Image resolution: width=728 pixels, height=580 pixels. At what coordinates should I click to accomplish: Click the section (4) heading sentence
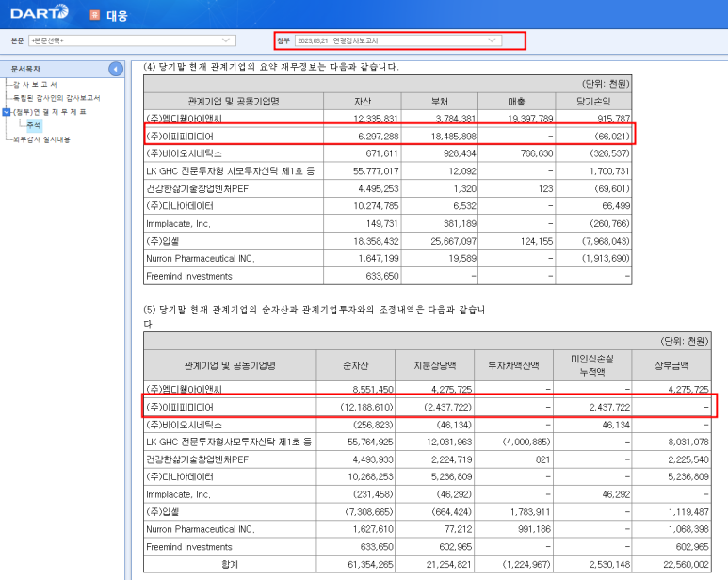click(x=271, y=67)
